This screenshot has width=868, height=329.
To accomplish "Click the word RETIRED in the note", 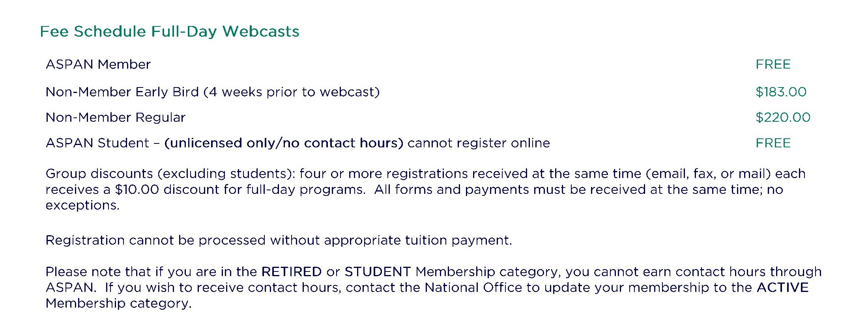I will click(x=292, y=271).
